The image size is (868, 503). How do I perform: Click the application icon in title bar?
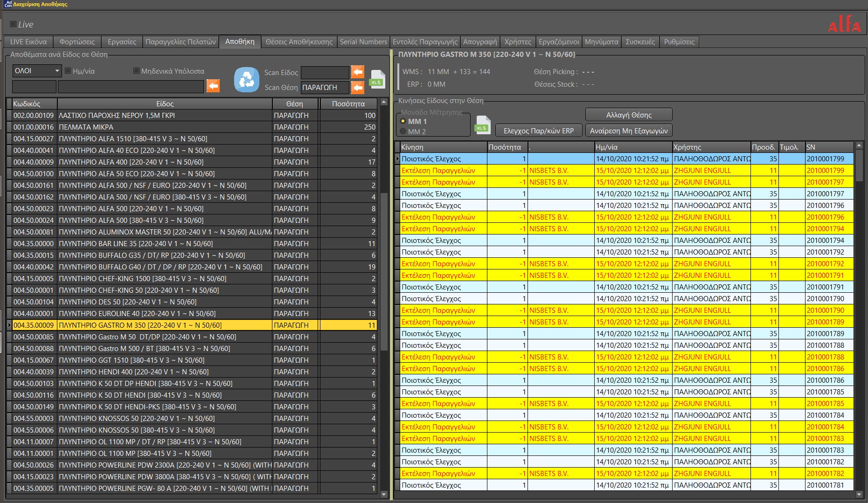coord(7,4)
